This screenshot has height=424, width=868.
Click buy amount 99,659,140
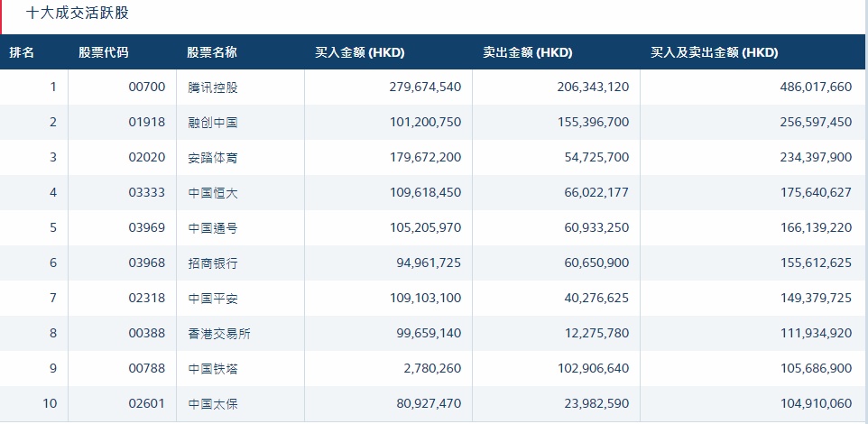[x=429, y=333]
